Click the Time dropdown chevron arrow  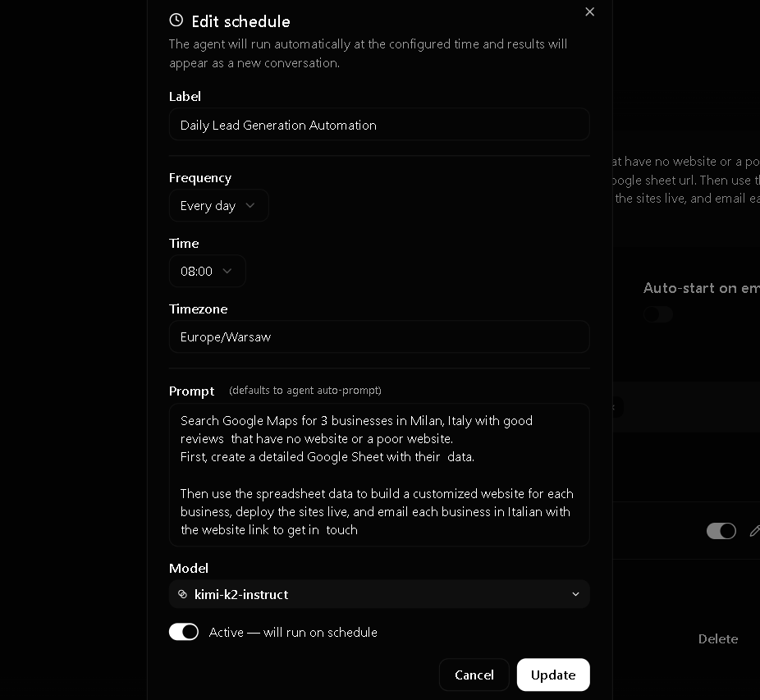point(227,271)
